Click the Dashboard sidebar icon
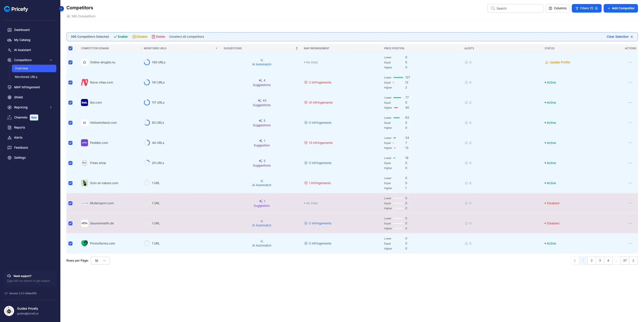Image resolution: width=644 pixels, height=322 pixels. (10, 30)
